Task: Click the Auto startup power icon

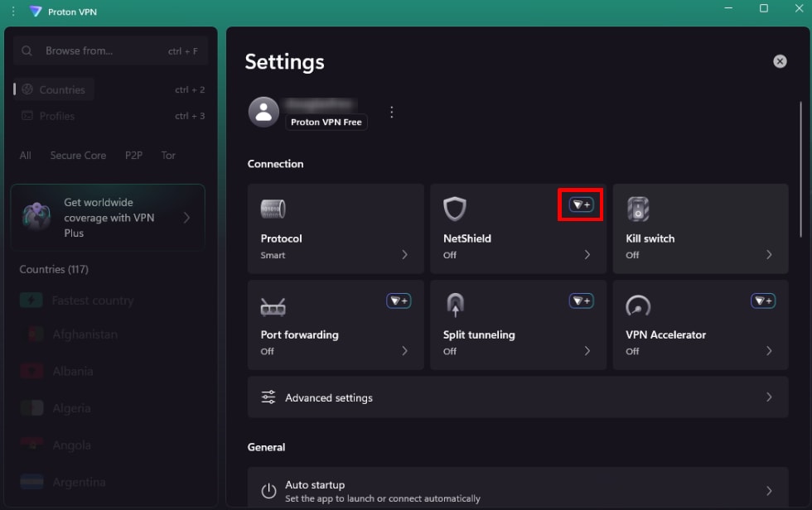Action: coord(268,491)
